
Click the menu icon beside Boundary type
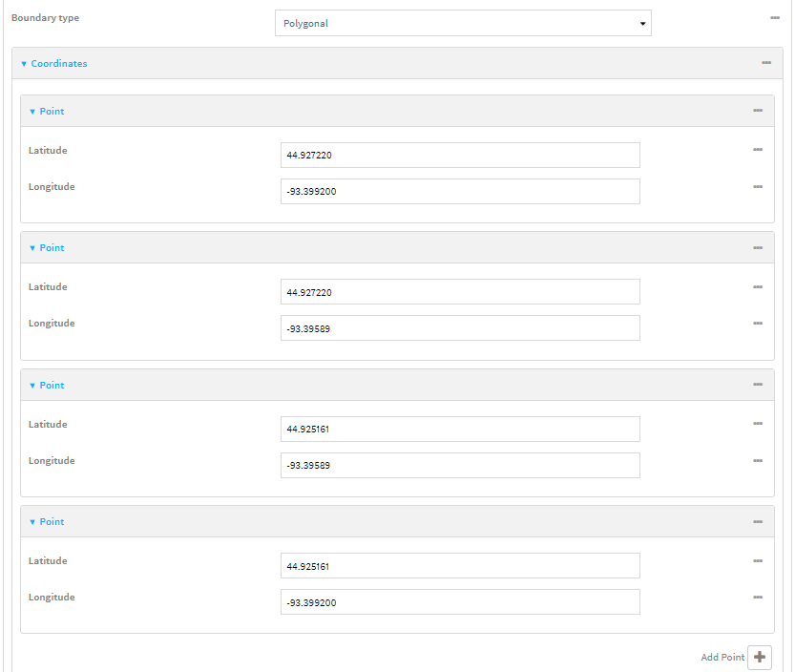point(775,18)
